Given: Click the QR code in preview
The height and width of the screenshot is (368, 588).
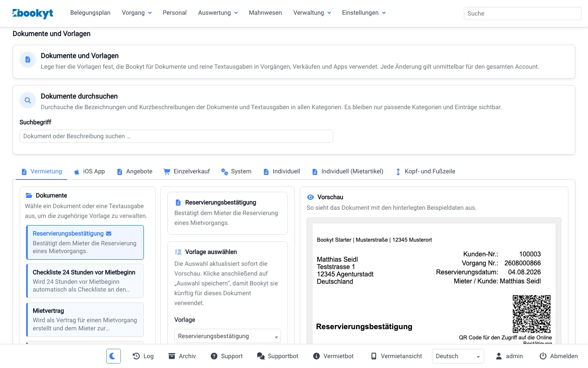Looking at the screenshot, I should tap(532, 314).
